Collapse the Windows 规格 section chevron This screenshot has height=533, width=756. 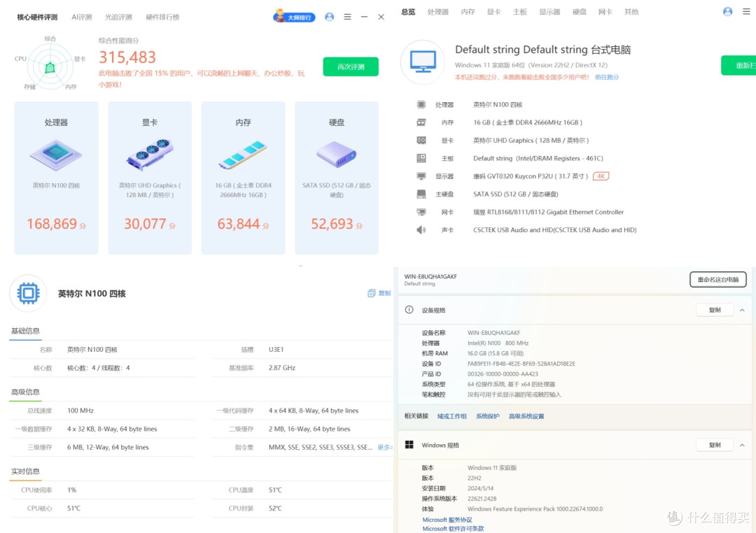tap(742, 446)
